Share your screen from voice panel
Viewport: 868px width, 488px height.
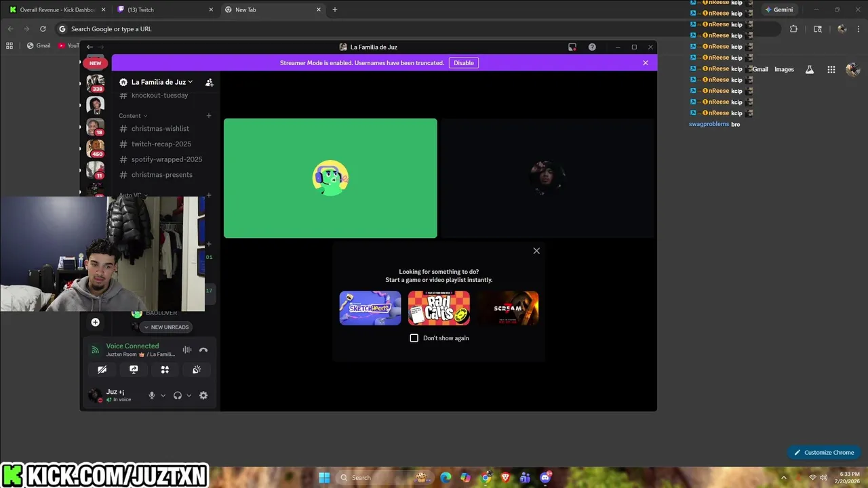click(x=134, y=369)
